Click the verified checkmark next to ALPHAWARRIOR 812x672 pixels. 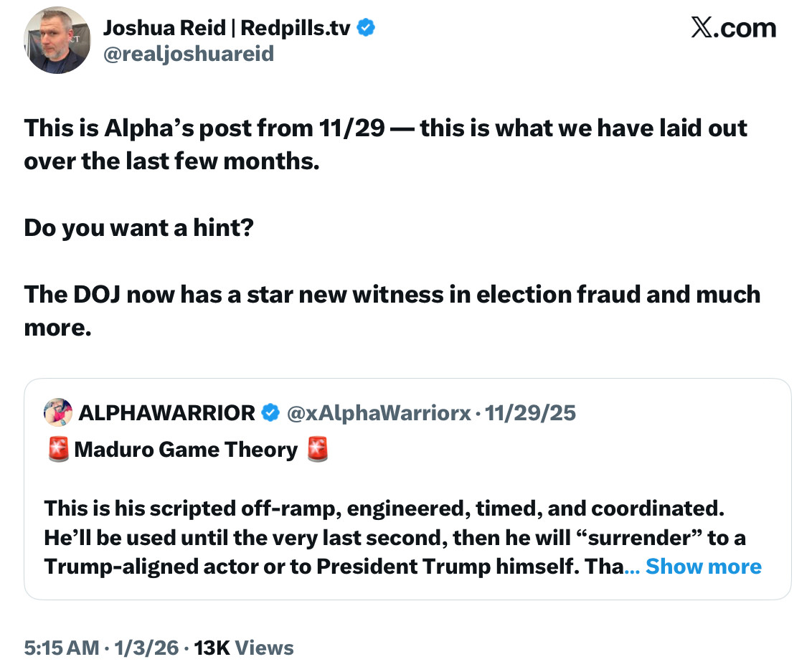pos(270,412)
